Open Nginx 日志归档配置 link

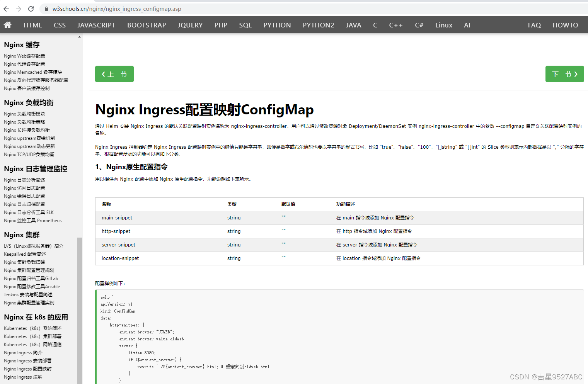click(x=24, y=204)
